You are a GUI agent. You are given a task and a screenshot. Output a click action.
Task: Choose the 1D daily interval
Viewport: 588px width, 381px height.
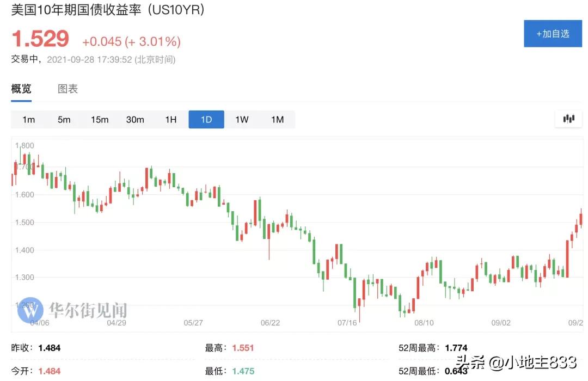[206, 120]
